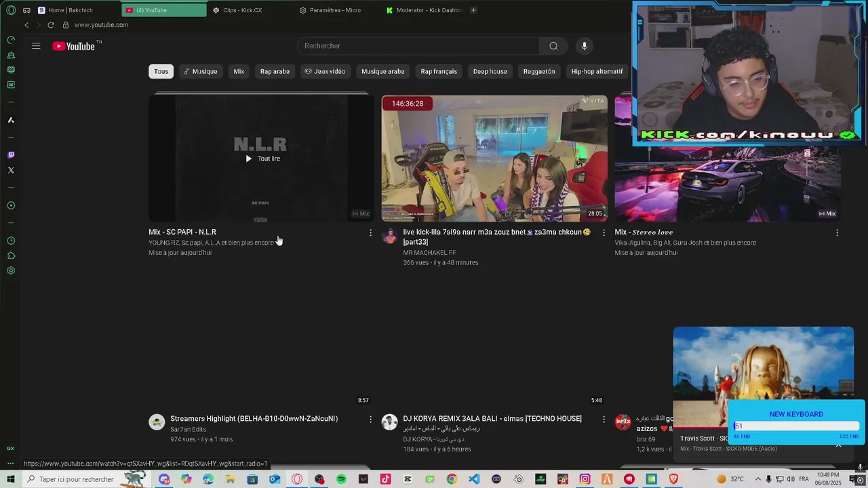Open options for Mix - Stereo love
Viewport: 868px width, 488px height.
[837, 232]
